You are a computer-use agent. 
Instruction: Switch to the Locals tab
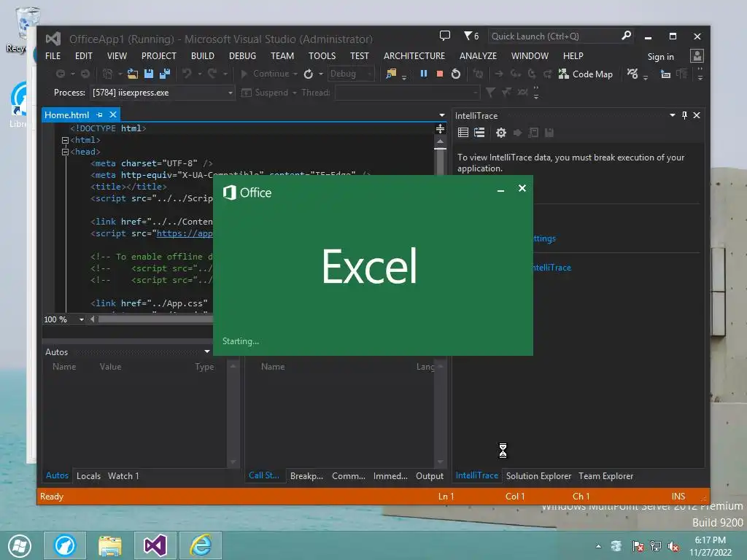[88, 476]
